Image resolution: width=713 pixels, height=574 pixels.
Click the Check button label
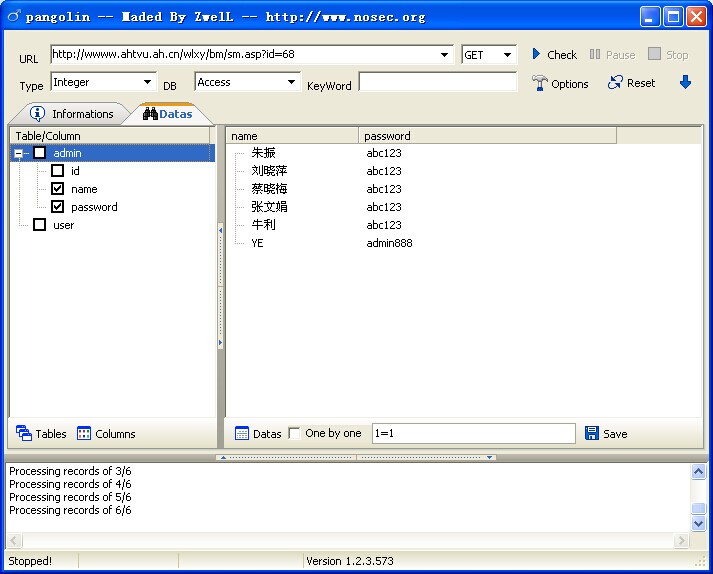click(562, 55)
